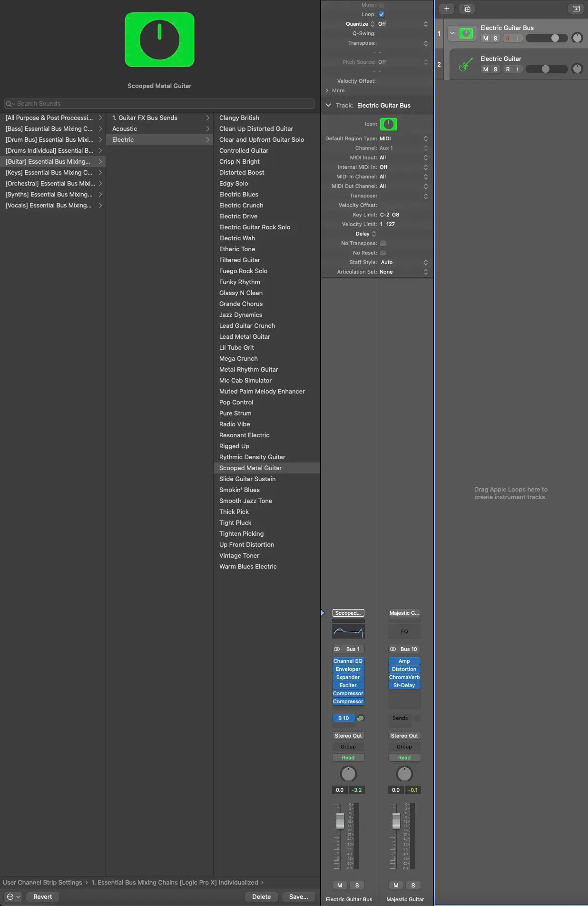
Task: Click the pan knob on Majestic Guitar strip
Action: [404, 774]
